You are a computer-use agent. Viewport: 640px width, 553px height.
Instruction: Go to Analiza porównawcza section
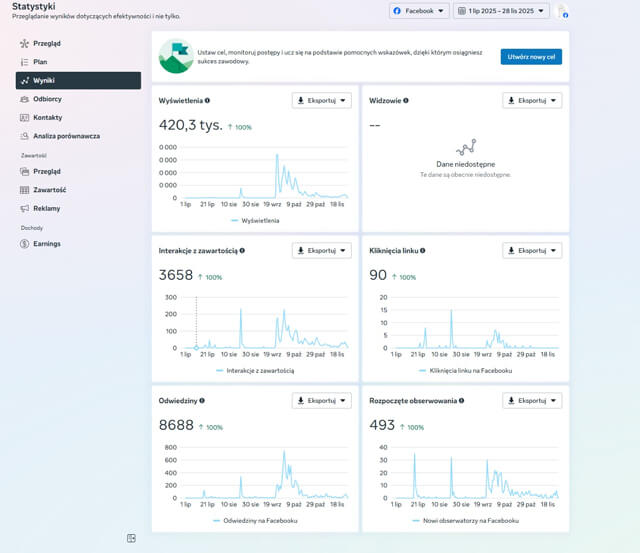68,136
